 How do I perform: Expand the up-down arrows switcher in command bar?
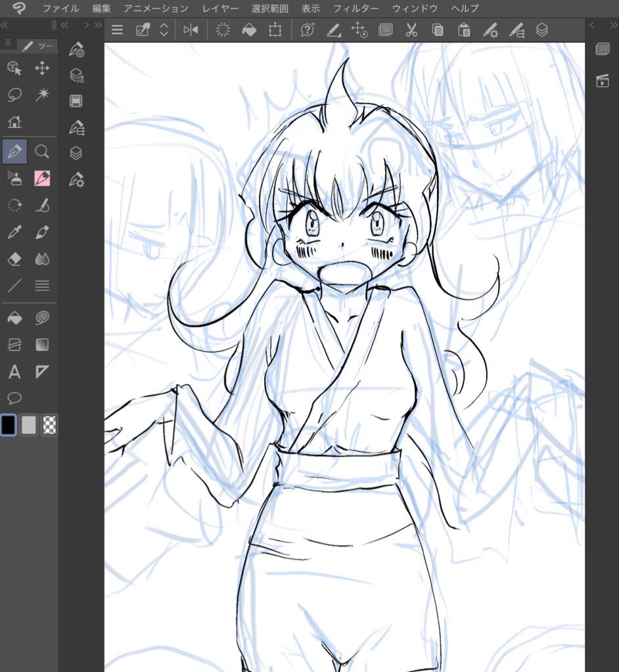point(164,30)
